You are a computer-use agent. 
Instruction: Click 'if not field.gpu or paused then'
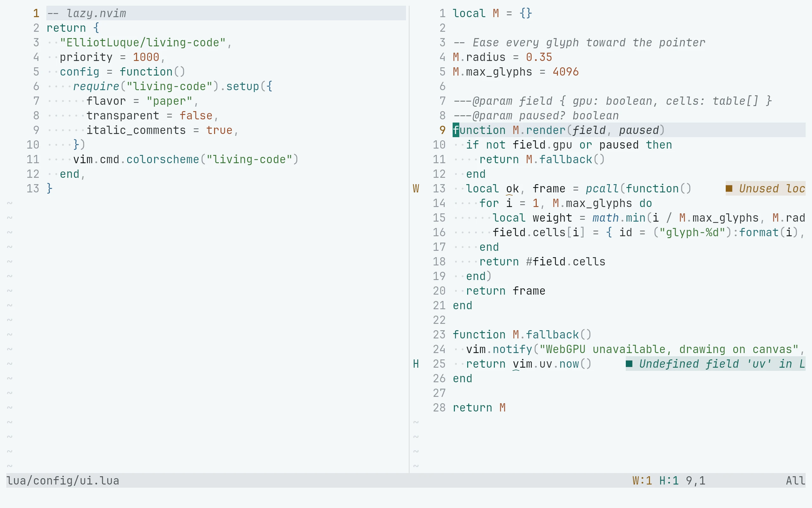tap(569, 145)
